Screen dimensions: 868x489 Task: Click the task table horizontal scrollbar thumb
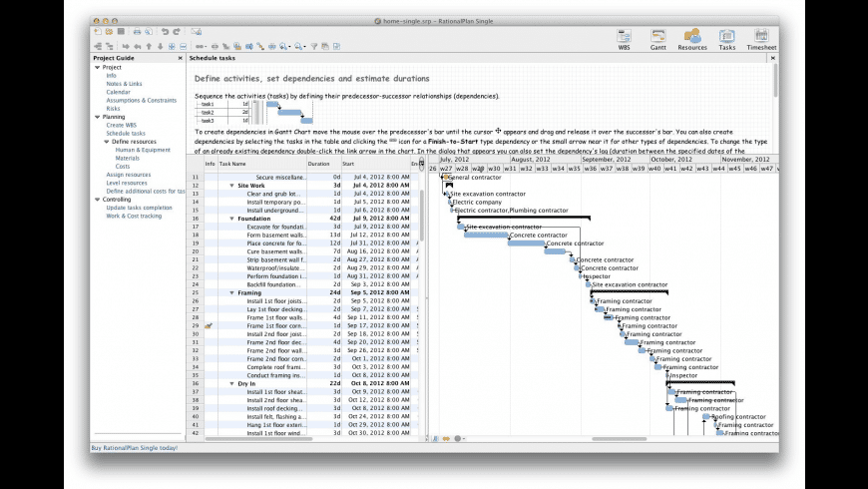tap(258, 439)
